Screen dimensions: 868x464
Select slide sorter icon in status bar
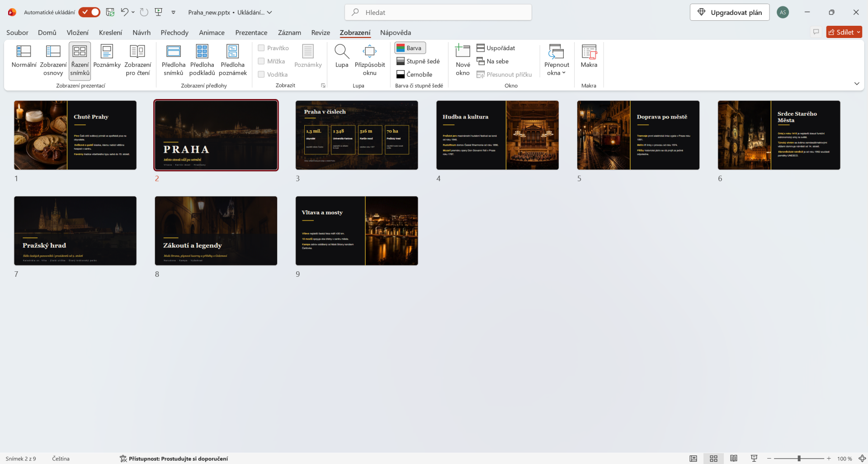pyautogui.click(x=714, y=459)
